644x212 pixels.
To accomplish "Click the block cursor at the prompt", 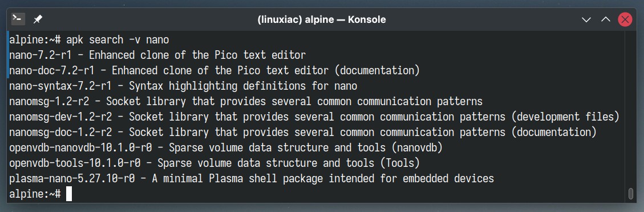I will coord(68,194).
